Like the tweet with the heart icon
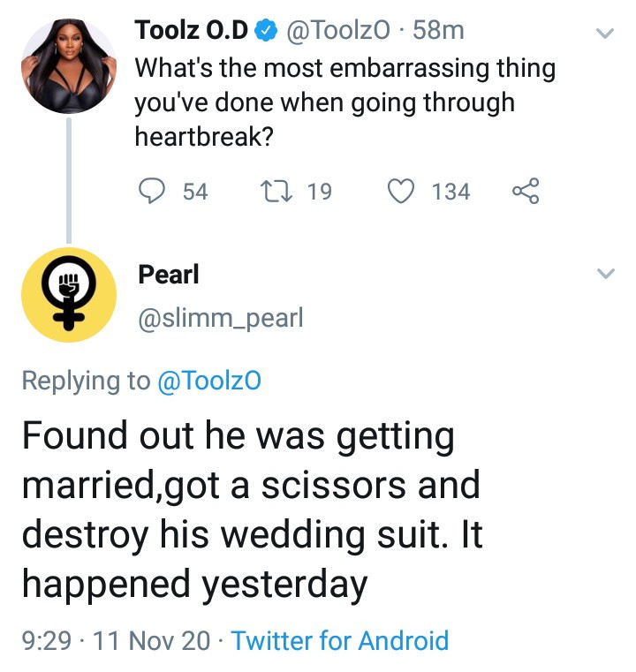The height and width of the screenshot is (672, 636). point(402,192)
